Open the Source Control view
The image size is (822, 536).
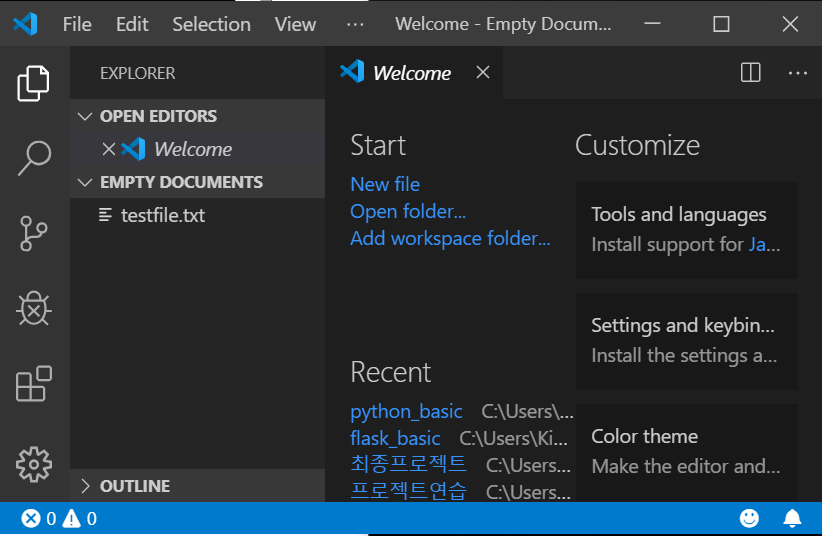pos(34,233)
